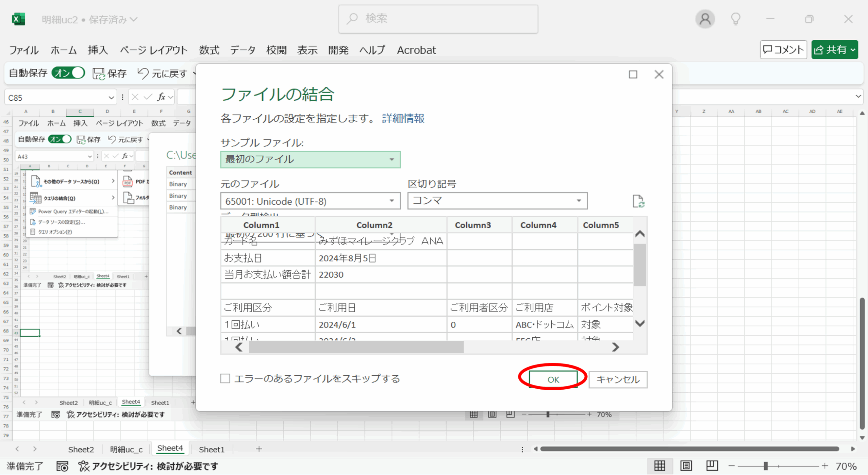Click the OK button in dialog
The width and height of the screenshot is (868, 475).
point(553,379)
